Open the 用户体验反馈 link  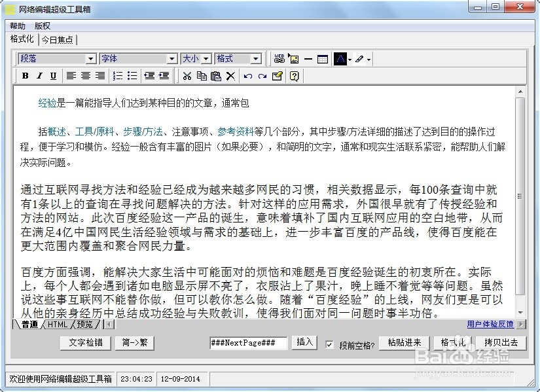(490, 324)
